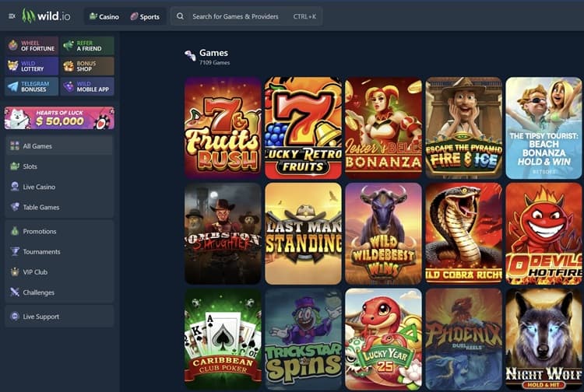This screenshot has height=392, width=584.
Task: Open the Last Man Standing game
Action: tap(303, 233)
